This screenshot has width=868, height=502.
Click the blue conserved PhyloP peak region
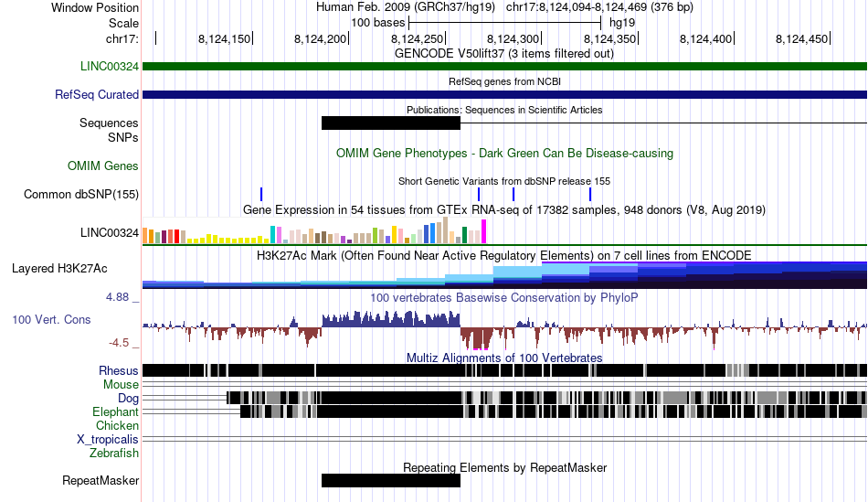click(391, 318)
